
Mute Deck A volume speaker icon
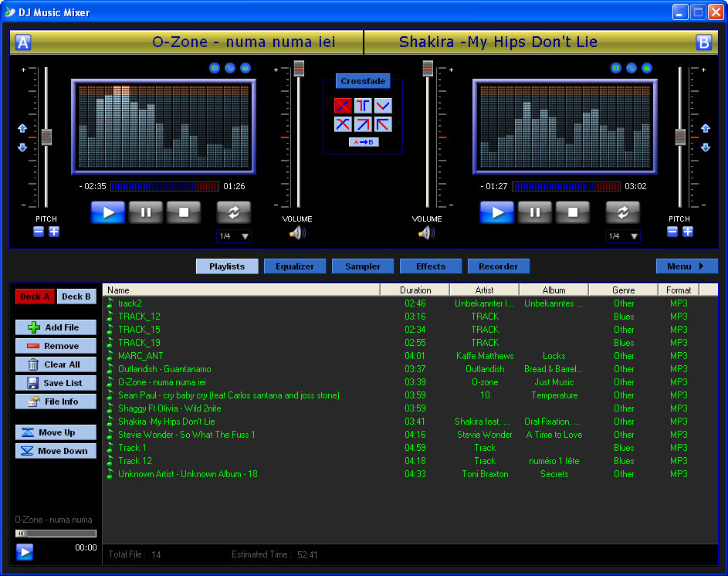[297, 232]
